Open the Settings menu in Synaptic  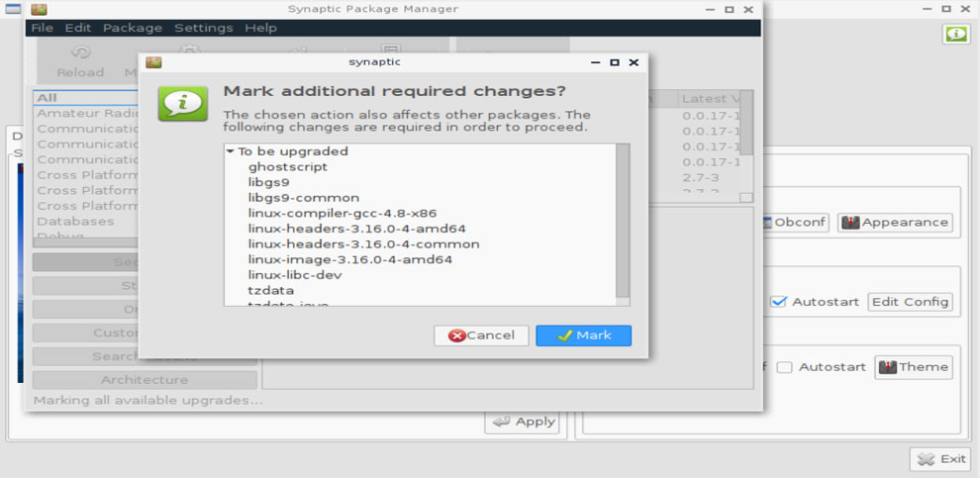pos(204,28)
